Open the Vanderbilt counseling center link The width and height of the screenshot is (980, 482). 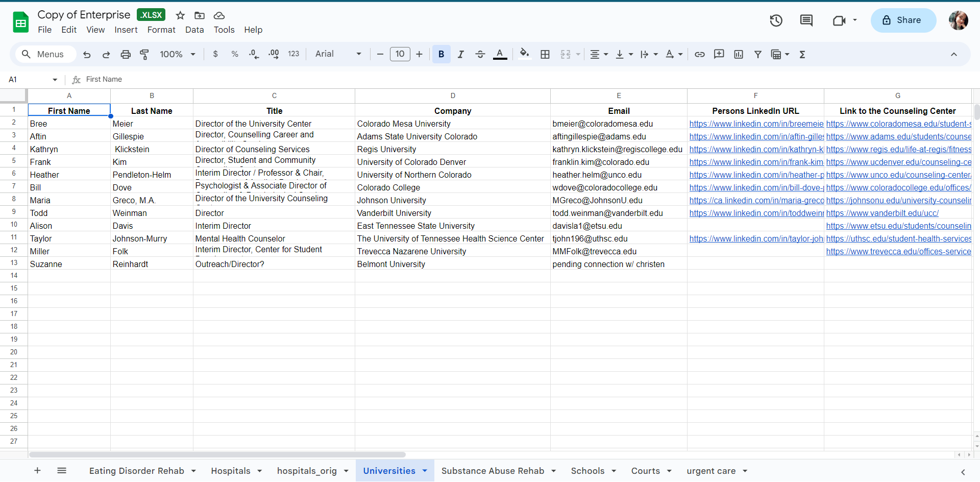point(883,213)
